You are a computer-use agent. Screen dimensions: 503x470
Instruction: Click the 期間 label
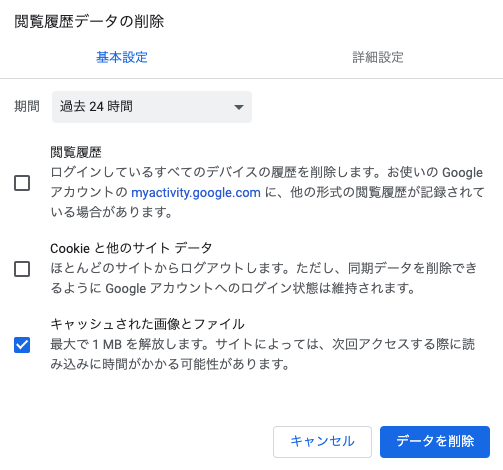click(x=27, y=107)
